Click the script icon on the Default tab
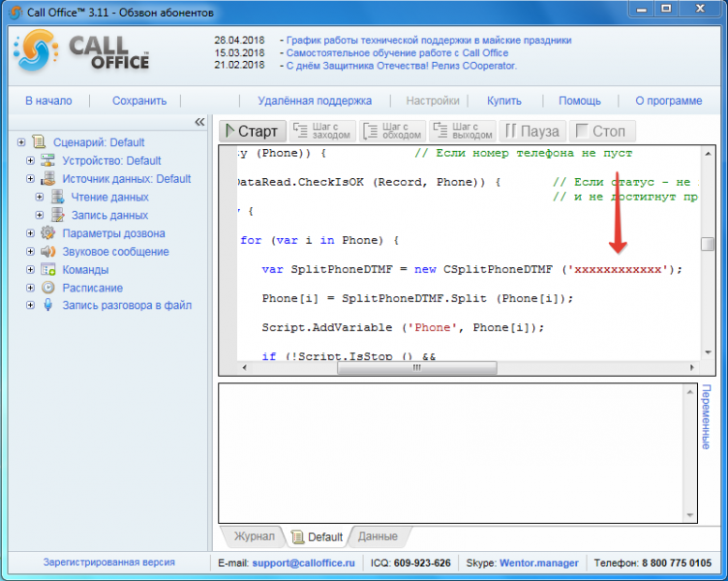The width and height of the screenshot is (728, 581). 297,536
